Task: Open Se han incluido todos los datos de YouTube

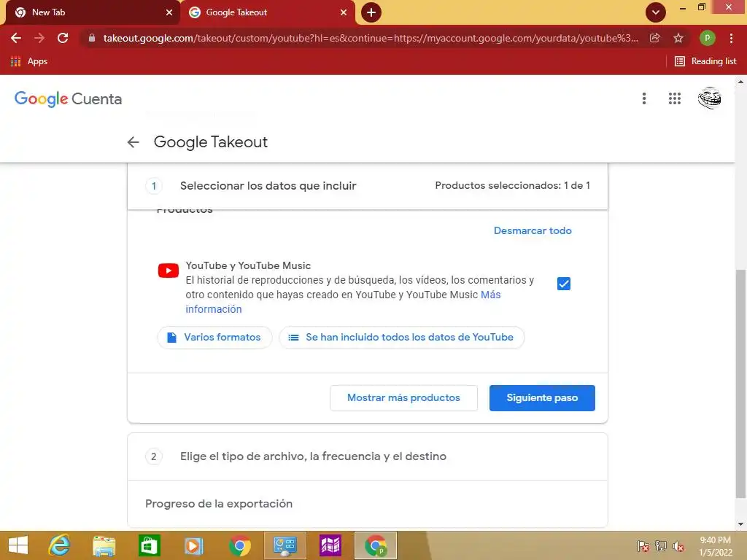Action: [402, 338]
